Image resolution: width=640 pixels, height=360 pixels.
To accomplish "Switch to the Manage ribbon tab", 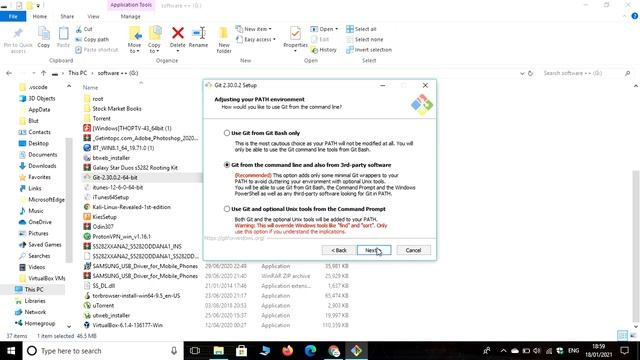I will pos(131,16).
